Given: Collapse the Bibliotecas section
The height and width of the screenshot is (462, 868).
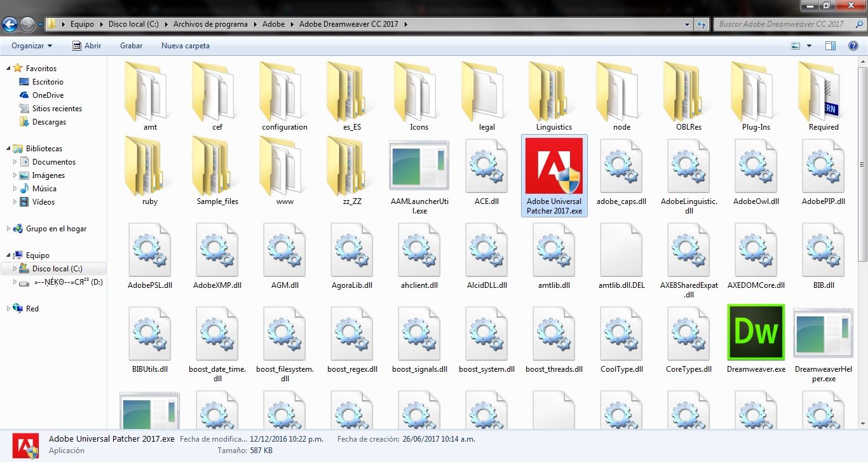Looking at the screenshot, I should tap(8, 148).
